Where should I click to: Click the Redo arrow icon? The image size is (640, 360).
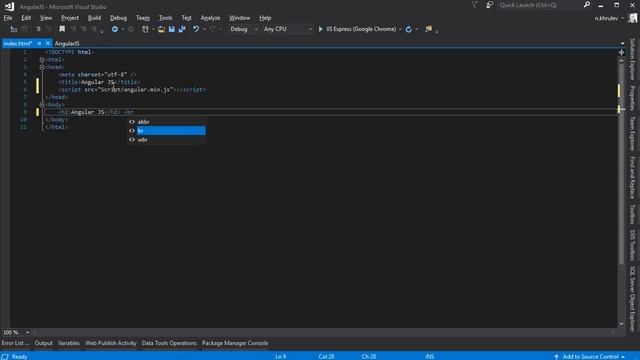212,29
